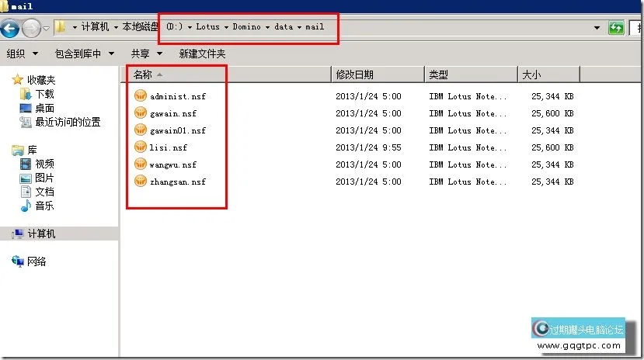Expand the arrow after Domino in breadcrumb
Image resolution: width=644 pixels, height=360 pixels.
267,27
